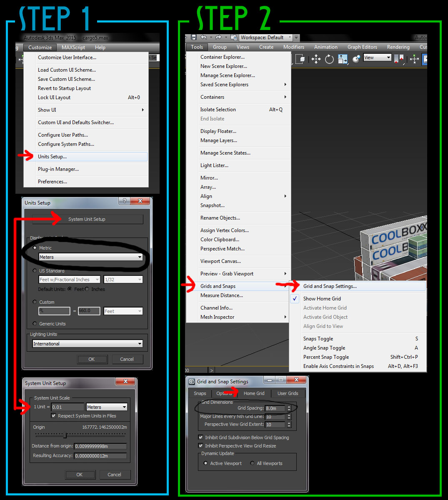Screen dimensions: 448x500
Task: Open the MAXScript menu
Action: coord(73,47)
